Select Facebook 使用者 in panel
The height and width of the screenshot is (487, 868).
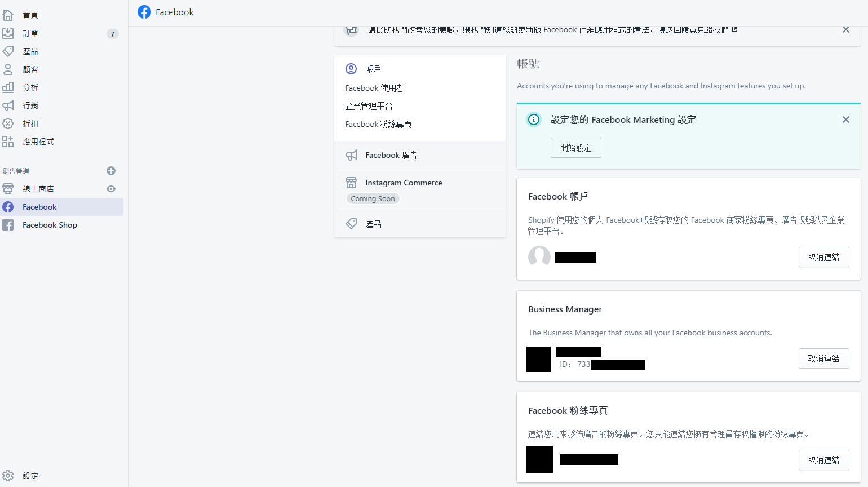(374, 88)
